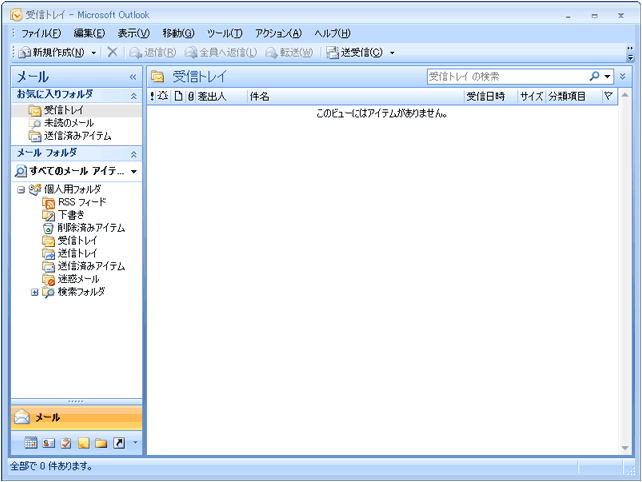Click the 全員へ返信 reply all button
This screenshot has width=642, height=482.
coord(220,52)
